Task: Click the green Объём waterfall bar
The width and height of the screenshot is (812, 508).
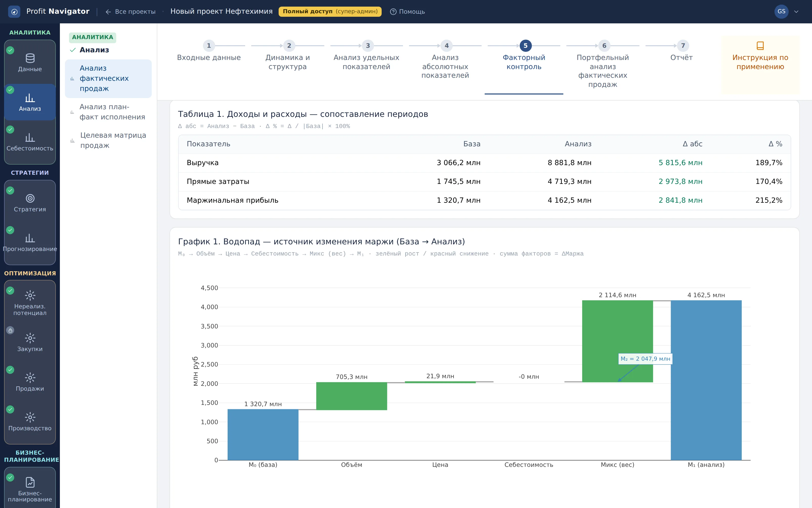Action: [x=351, y=396]
